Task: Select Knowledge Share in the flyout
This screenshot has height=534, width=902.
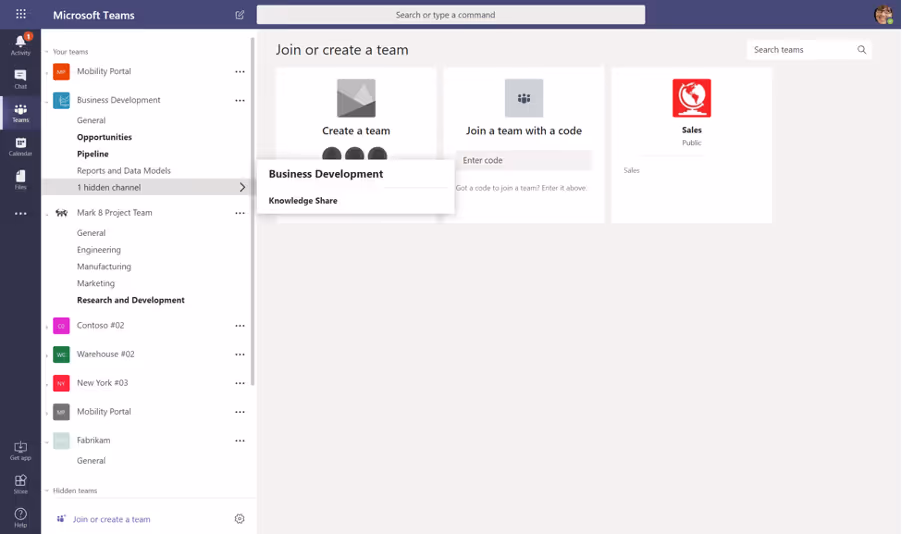Action: click(x=303, y=200)
